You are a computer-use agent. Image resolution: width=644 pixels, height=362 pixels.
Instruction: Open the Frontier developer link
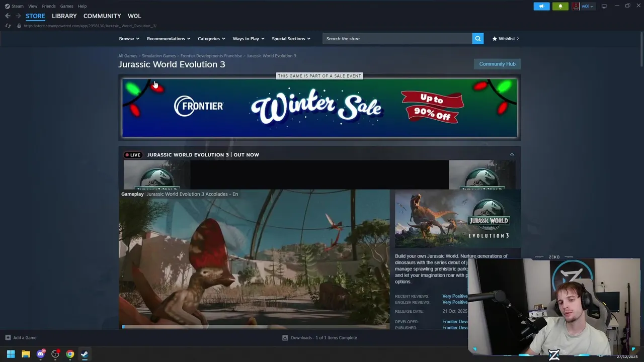point(455,322)
